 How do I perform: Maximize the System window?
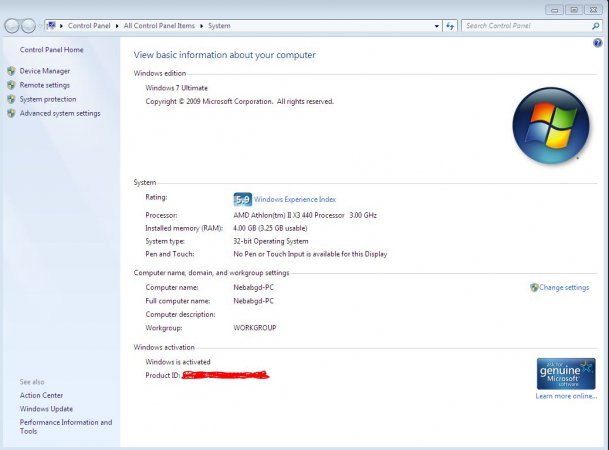click(574, 10)
